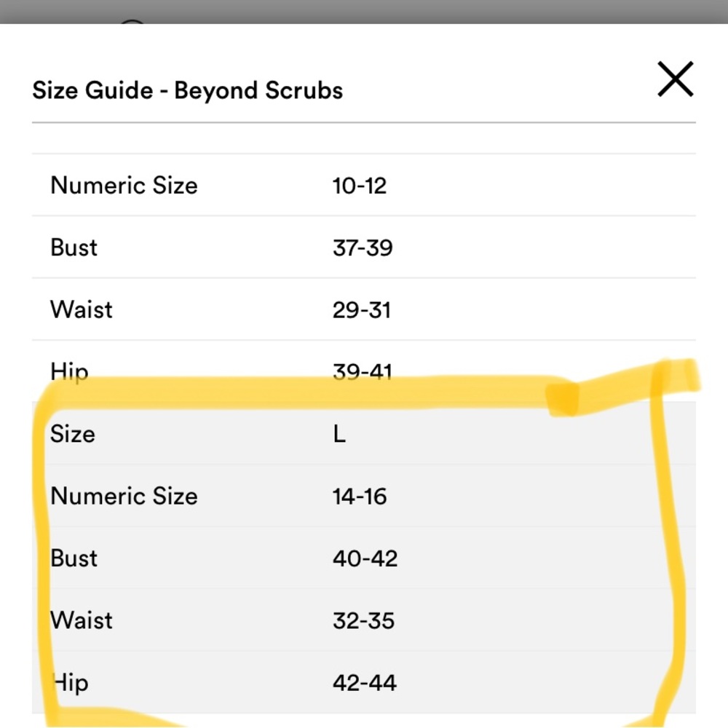This screenshot has width=728, height=728.
Task: Close the Size Guide dialog
Action: [674, 79]
